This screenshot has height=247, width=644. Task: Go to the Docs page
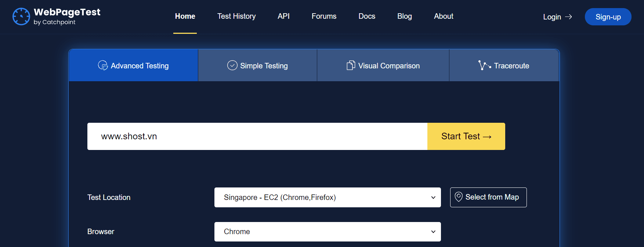[x=366, y=16]
